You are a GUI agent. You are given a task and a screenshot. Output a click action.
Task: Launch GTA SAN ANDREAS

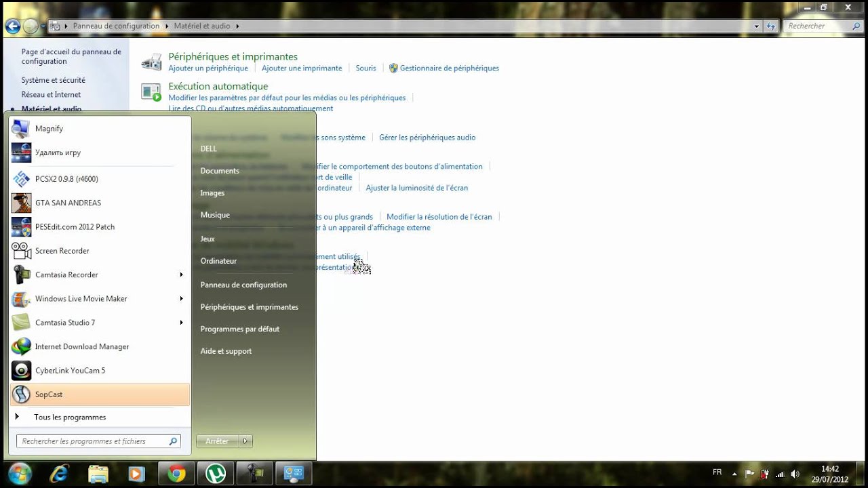pyautogui.click(x=100, y=203)
